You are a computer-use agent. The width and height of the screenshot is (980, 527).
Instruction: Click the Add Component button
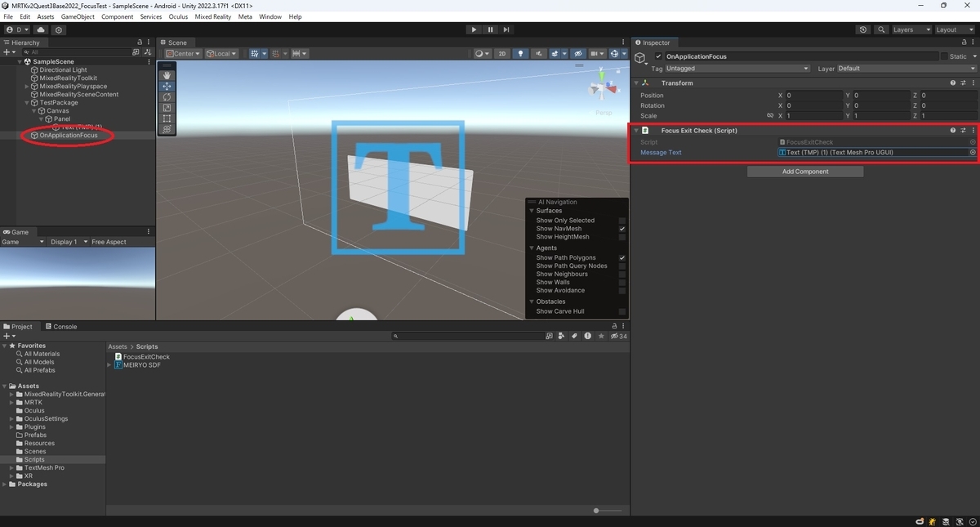pyautogui.click(x=805, y=172)
